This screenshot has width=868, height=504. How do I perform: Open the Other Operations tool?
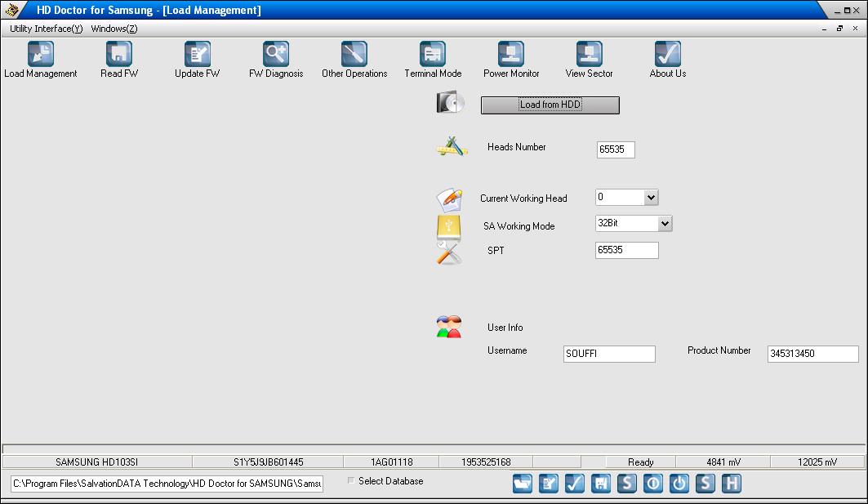click(x=354, y=54)
